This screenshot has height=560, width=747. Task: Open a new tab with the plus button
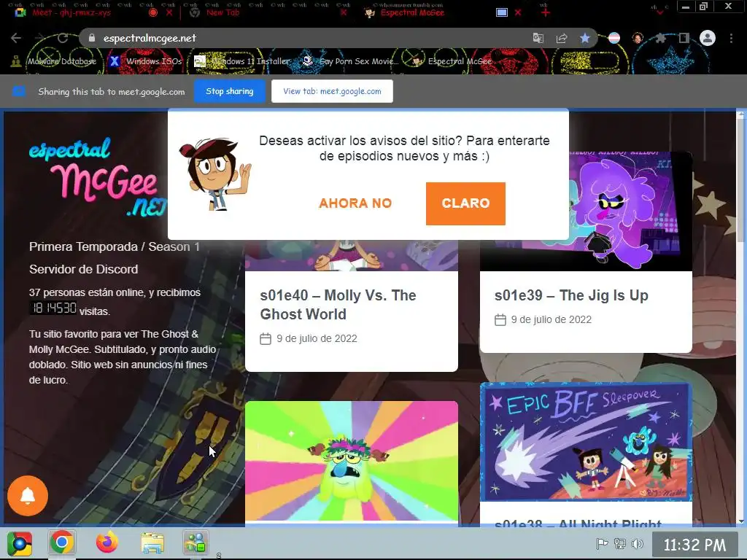546,13
